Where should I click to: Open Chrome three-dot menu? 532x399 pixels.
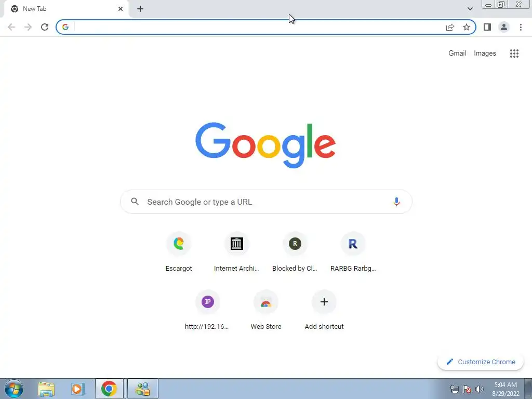[x=521, y=27]
